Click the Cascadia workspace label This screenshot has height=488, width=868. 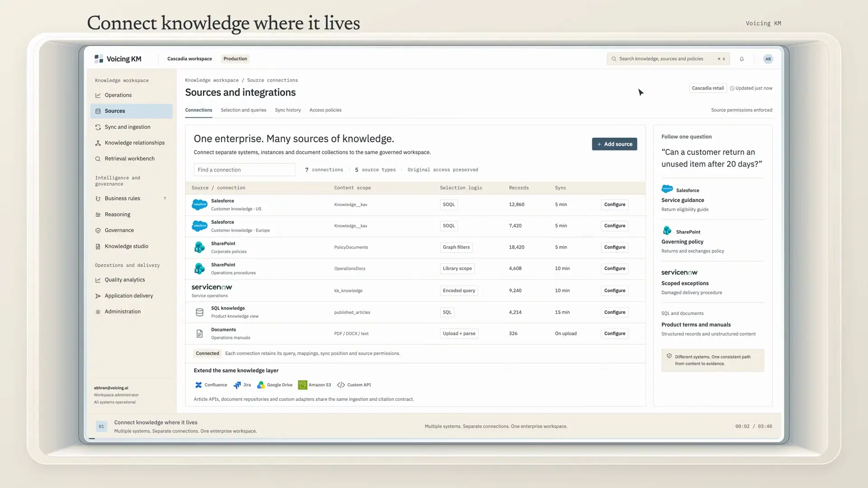(x=189, y=59)
